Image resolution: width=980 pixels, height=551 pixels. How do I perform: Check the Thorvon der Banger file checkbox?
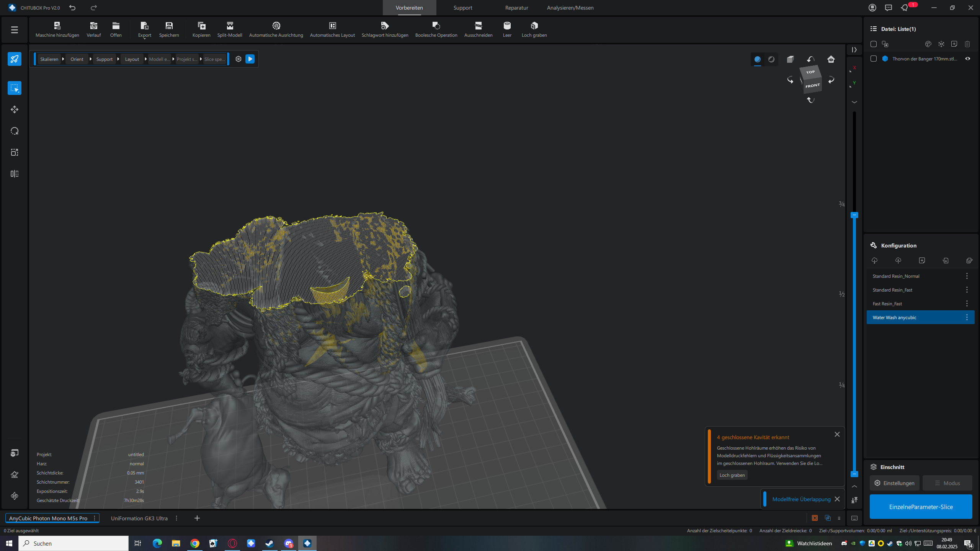coord(874,59)
